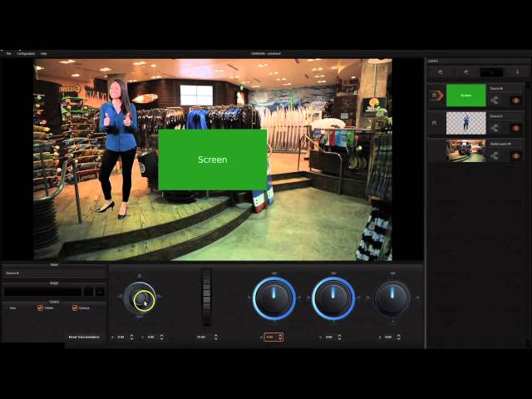Click the position joystick down arrow
Screen dimensions: 532x399
pos(140,318)
